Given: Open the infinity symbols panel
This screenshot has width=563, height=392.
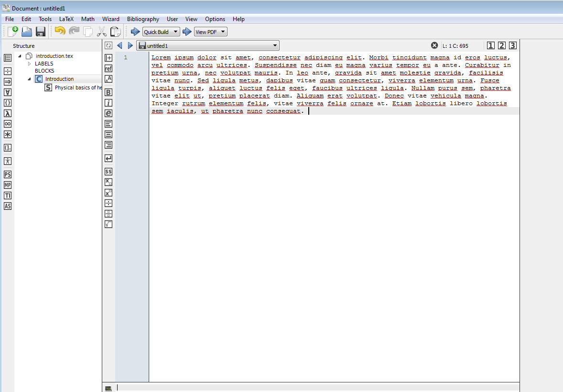Looking at the screenshot, I should click(x=8, y=124).
